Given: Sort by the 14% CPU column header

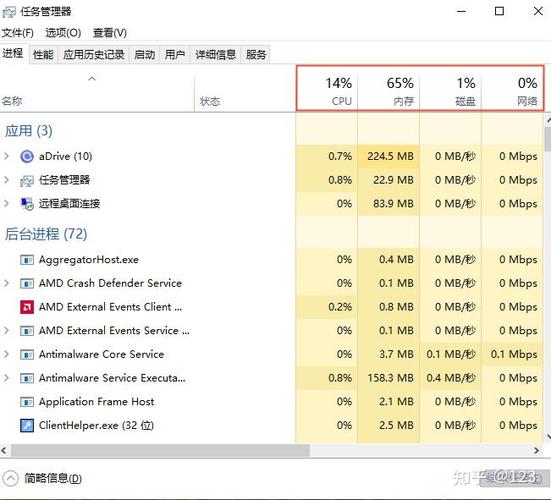Looking at the screenshot, I should pos(327,90).
